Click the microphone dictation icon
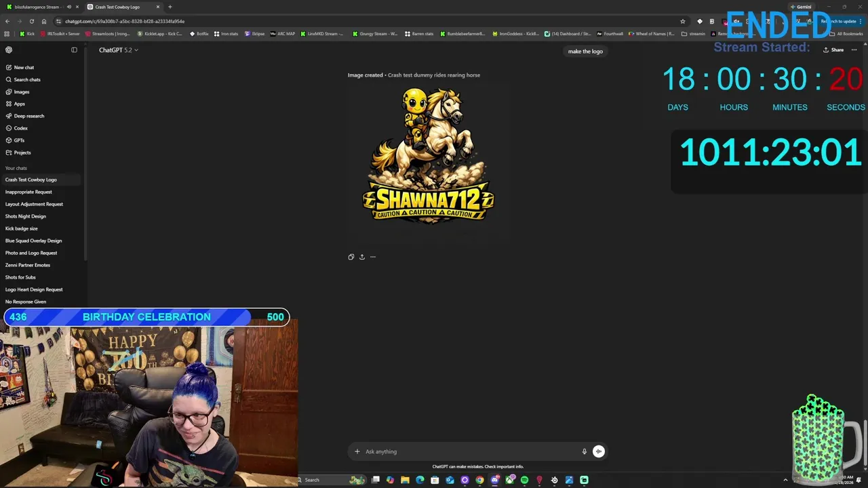The height and width of the screenshot is (488, 868). coord(584,451)
